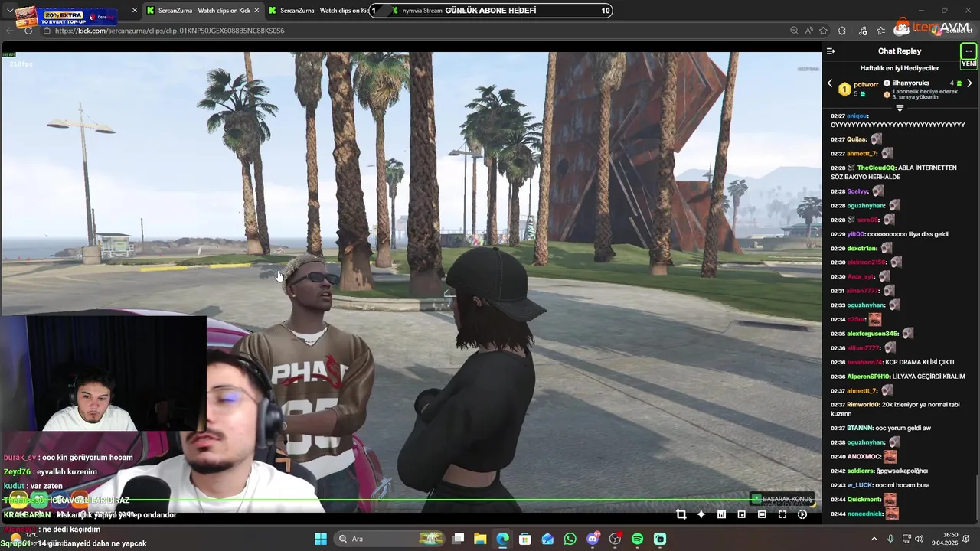Open Microsoft Edge in taskbar
Screen dimensions: 980x551
point(502,539)
